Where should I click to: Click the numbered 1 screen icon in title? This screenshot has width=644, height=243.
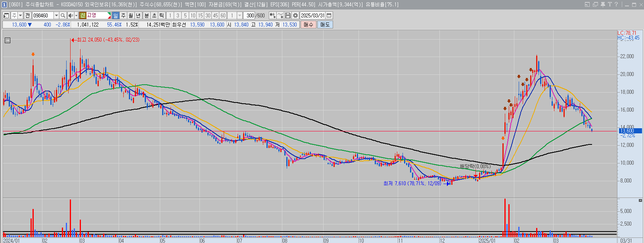tap(4, 4)
